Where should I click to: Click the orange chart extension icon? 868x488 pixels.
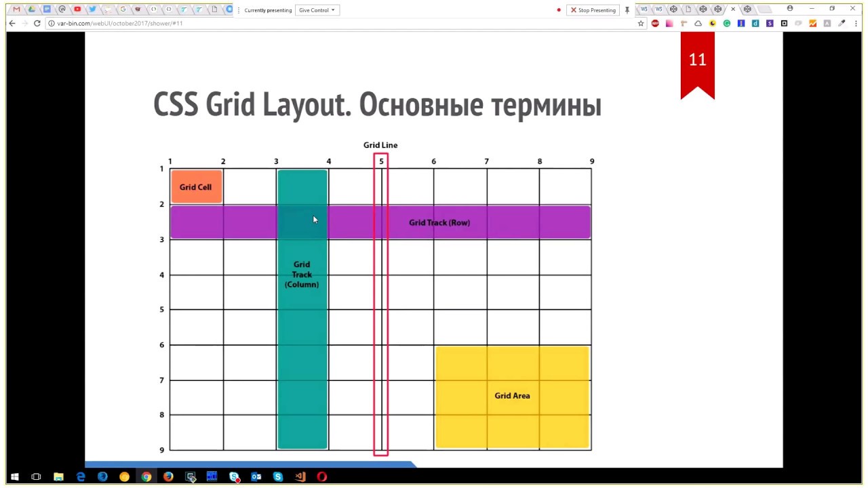[x=812, y=23]
